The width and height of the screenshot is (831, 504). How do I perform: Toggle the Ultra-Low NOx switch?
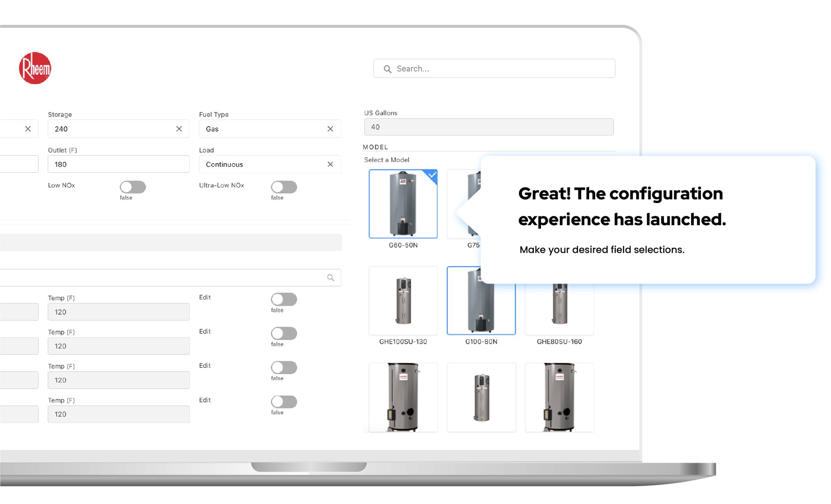[x=283, y=187]
